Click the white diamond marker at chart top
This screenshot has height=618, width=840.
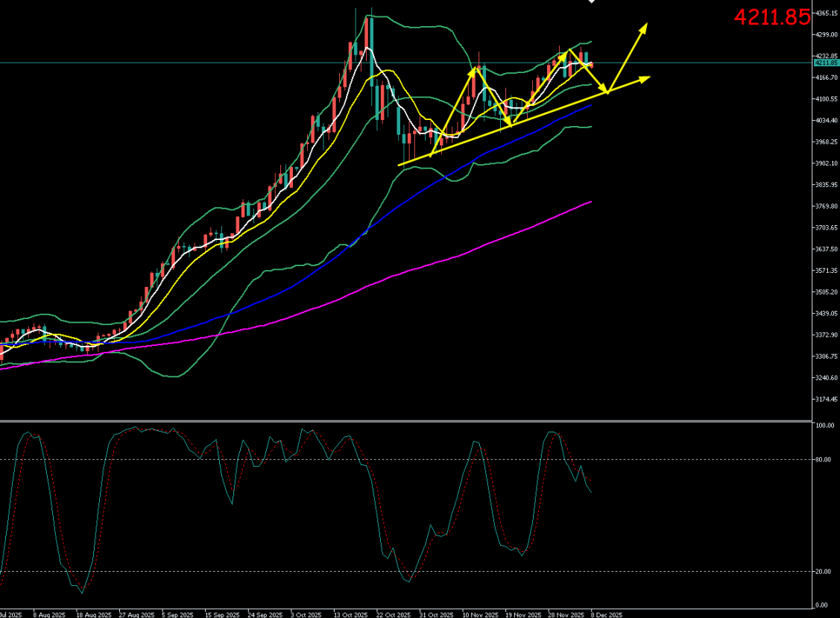click(593, 1)
